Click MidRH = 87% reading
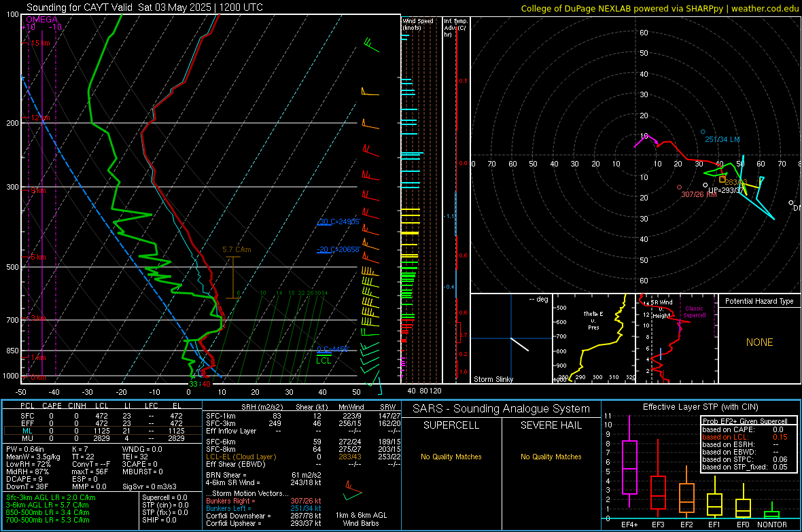Image resolution: width=802 pixels, height=532 pixels. 28,472
